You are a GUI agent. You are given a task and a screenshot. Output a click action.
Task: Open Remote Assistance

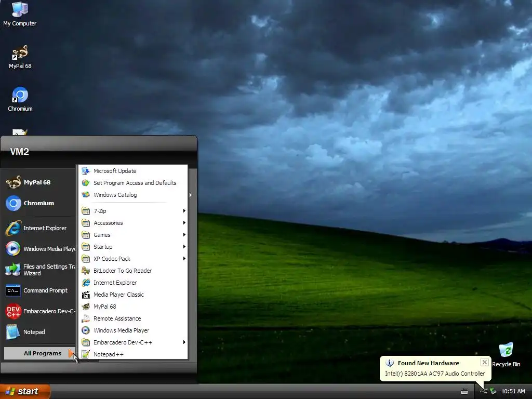[x=133, y=318]
